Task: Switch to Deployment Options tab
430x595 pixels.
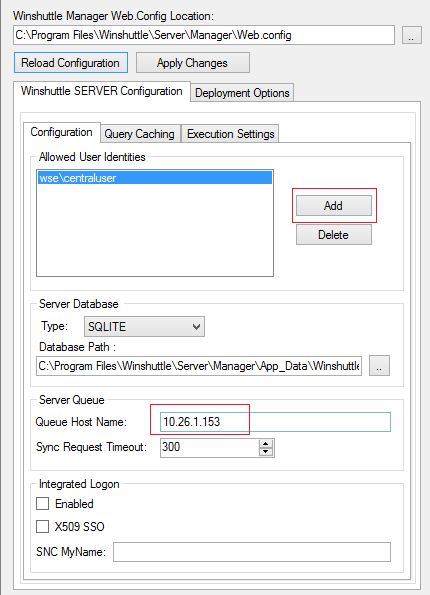Action: coord(242,93)
